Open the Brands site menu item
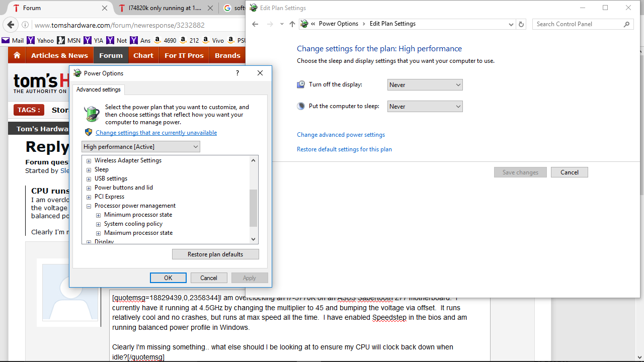Image resolution: width=644 pixels, height=362 pixels. 227,55
